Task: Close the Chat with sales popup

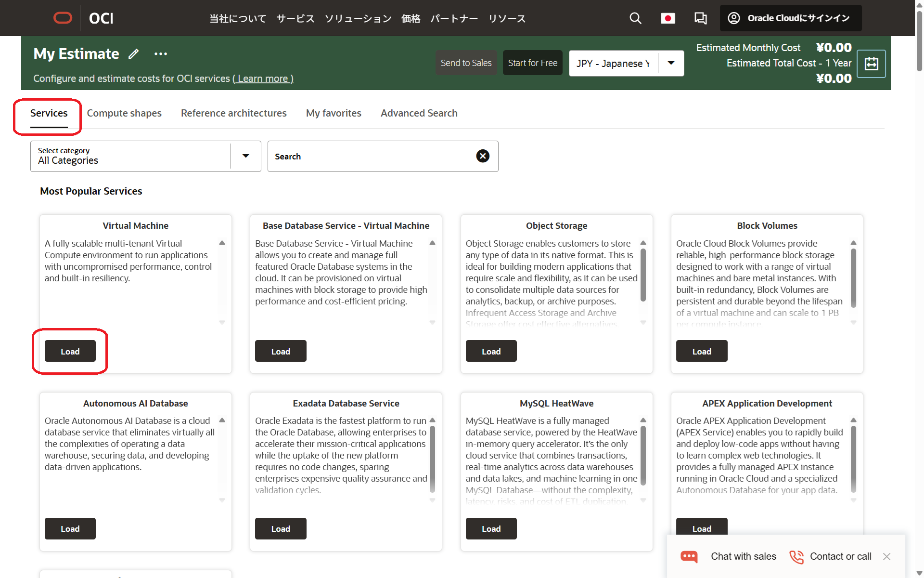Action: pos(886,557)
